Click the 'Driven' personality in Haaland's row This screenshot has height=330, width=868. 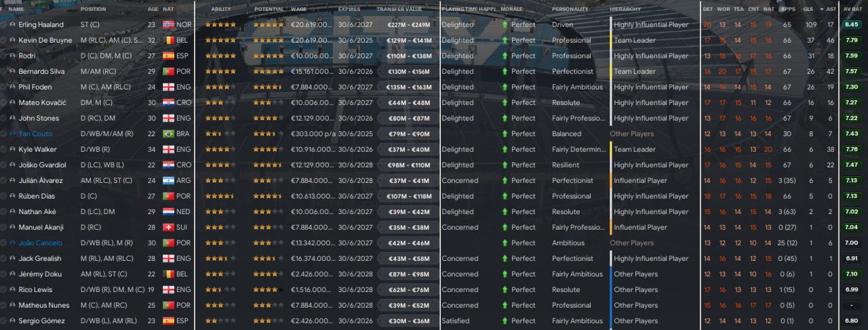562,24
